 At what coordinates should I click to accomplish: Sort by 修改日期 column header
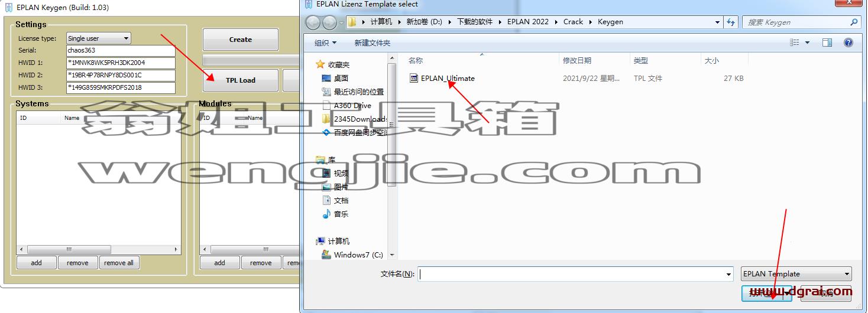tap(577, 60)
